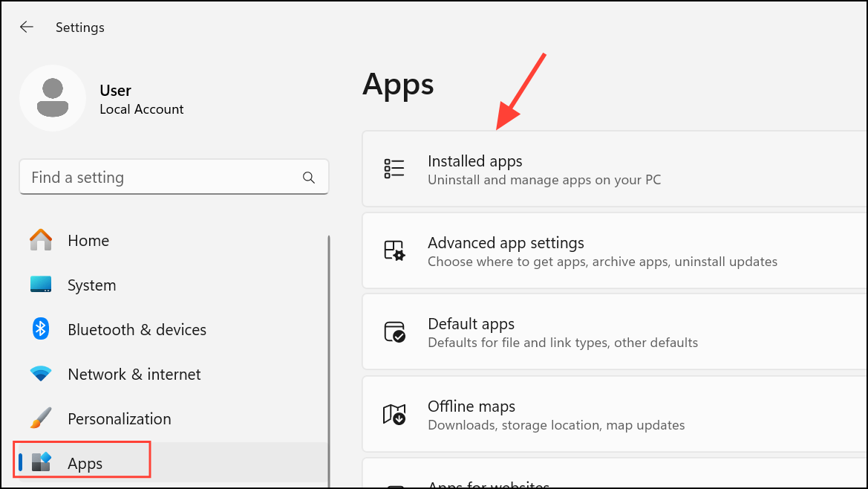Image resolution: width=868 pixels, height=489 pixels.
Task: Click the Home house icon in sidebar
Action: tap(41, 241)
